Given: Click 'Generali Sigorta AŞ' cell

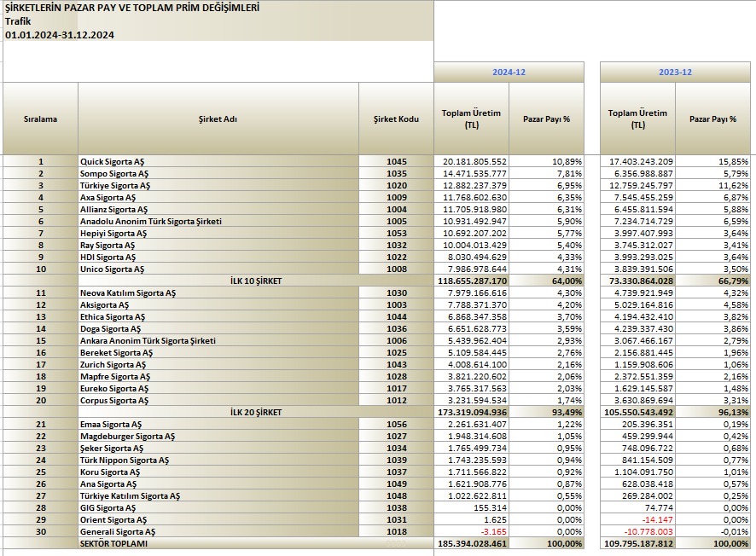Looking at the screenshot, I should point(218,531).
